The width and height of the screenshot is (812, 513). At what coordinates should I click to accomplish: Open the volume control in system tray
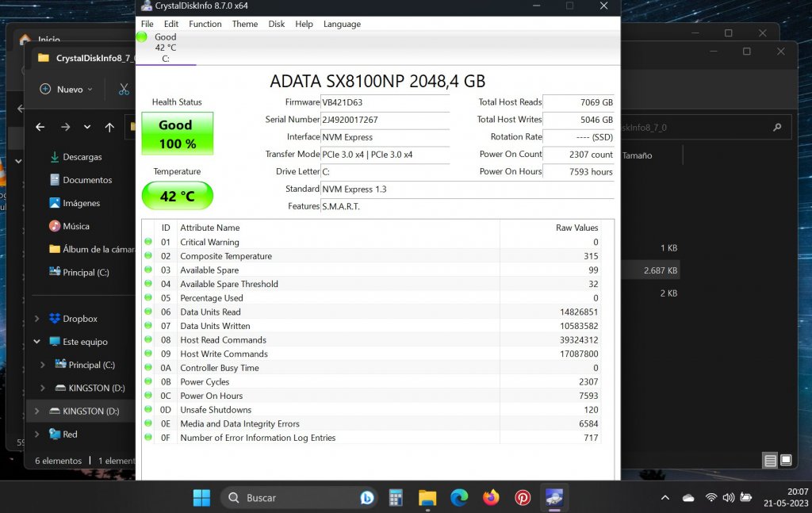[x=728, y=498]
